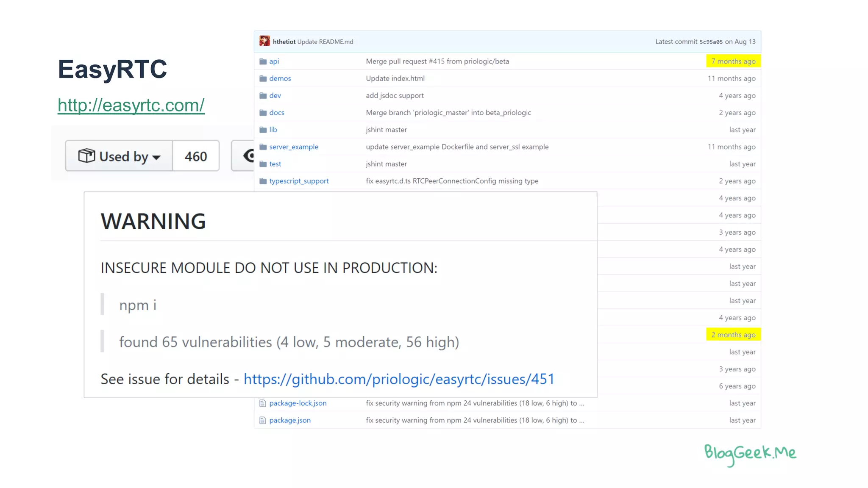Click the hthetiot username link
This screenshot has width=868, height=488.
[284, 42]
